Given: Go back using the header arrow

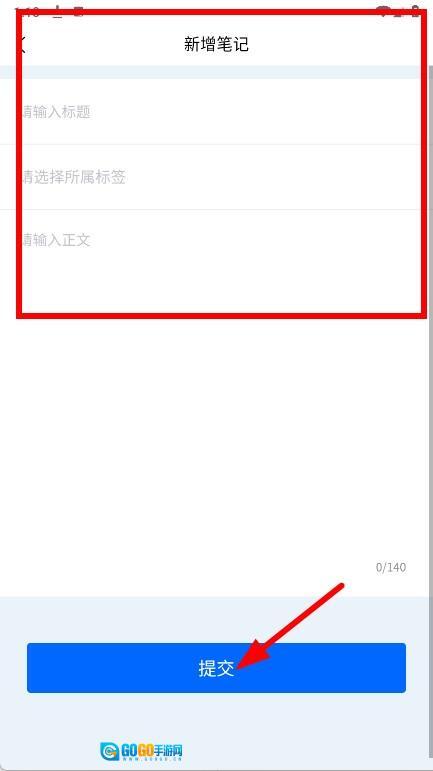Looking at the screenshot, I should coord(22,44).
